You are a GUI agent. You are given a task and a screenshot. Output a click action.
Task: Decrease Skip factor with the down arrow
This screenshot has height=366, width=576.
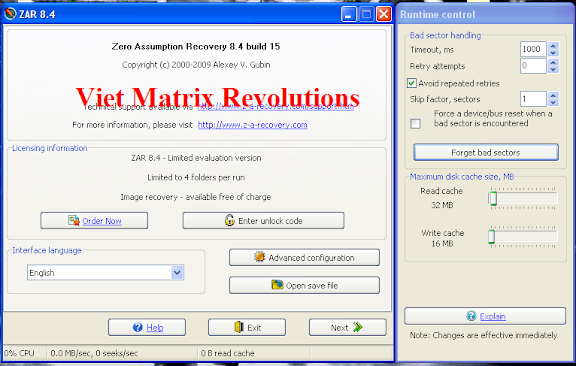tap(553, 103)
